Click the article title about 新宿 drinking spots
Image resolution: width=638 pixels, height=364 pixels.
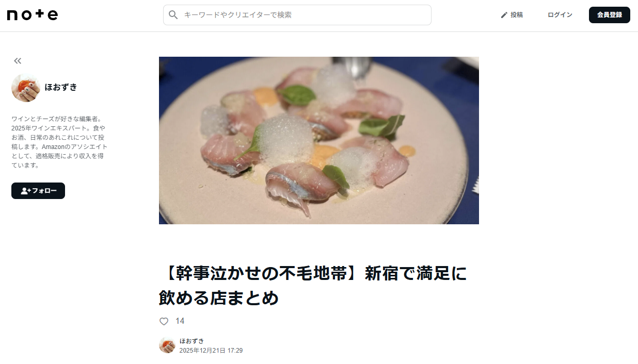pyautogui.click(x=313, y=286)
